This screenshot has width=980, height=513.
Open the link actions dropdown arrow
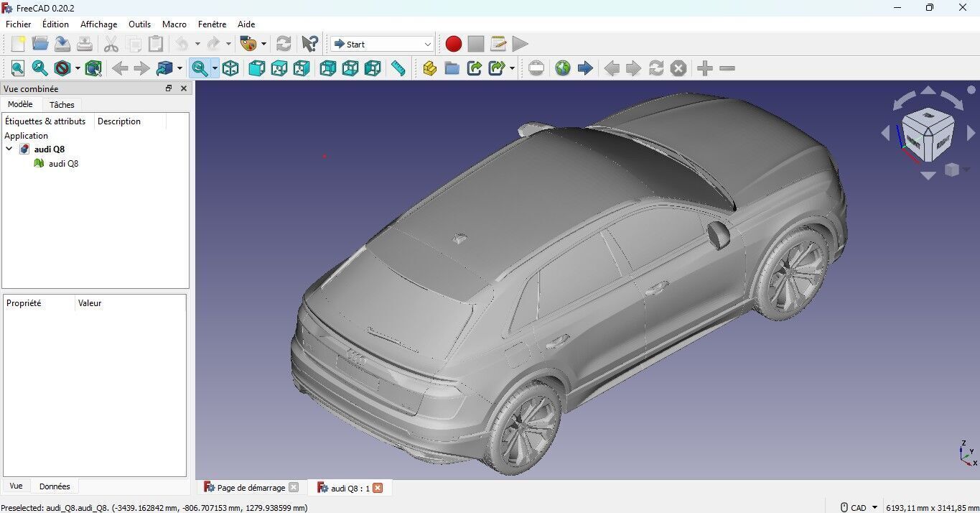pos(512,68)
